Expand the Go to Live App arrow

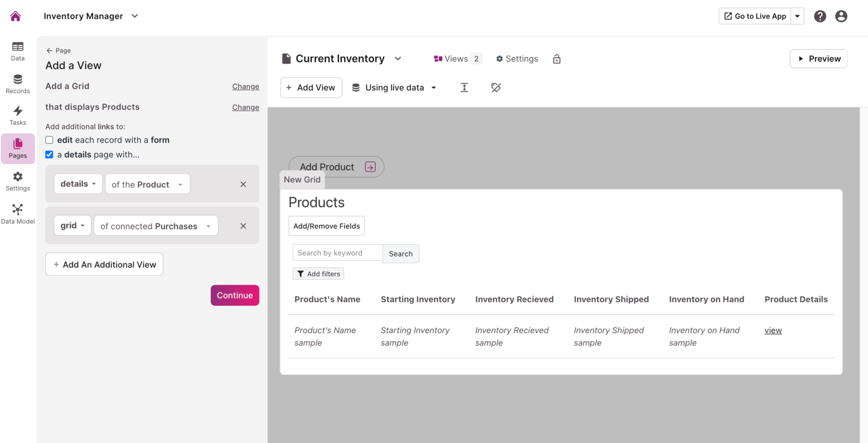[x=797, y=16]
